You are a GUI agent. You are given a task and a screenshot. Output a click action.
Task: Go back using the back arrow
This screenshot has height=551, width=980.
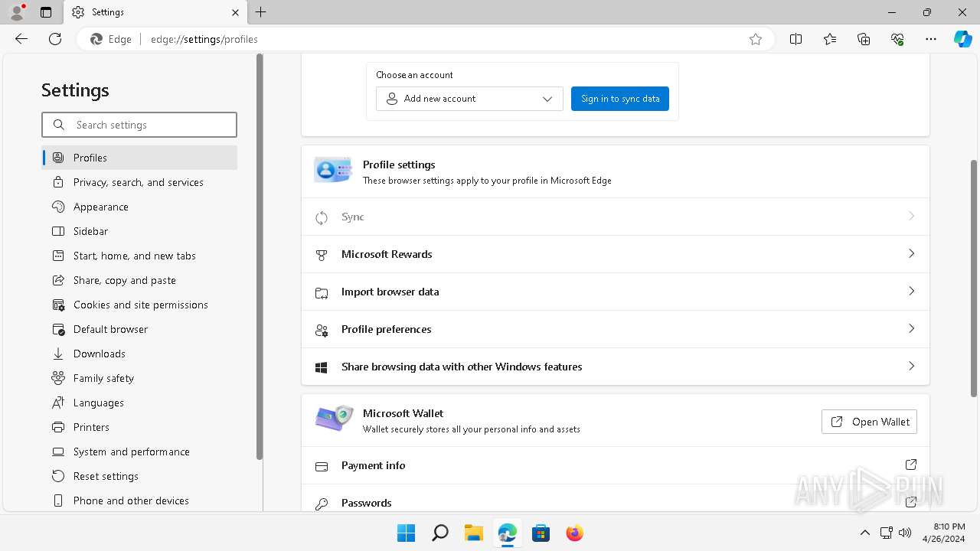point(21,39)
